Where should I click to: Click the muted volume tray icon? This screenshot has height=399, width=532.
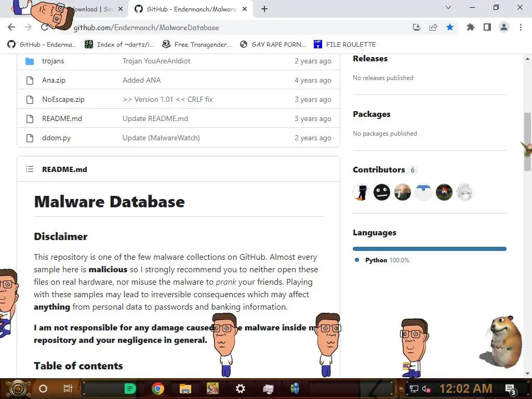click(426, 389)
